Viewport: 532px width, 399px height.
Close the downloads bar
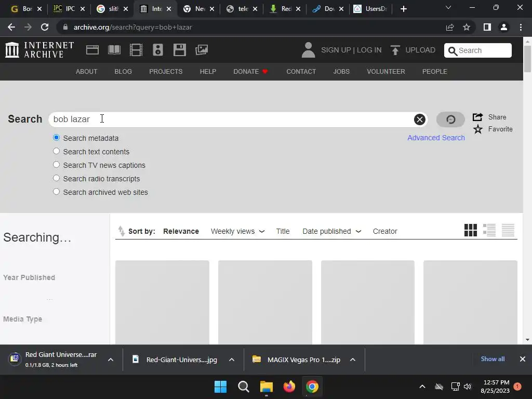523,359
